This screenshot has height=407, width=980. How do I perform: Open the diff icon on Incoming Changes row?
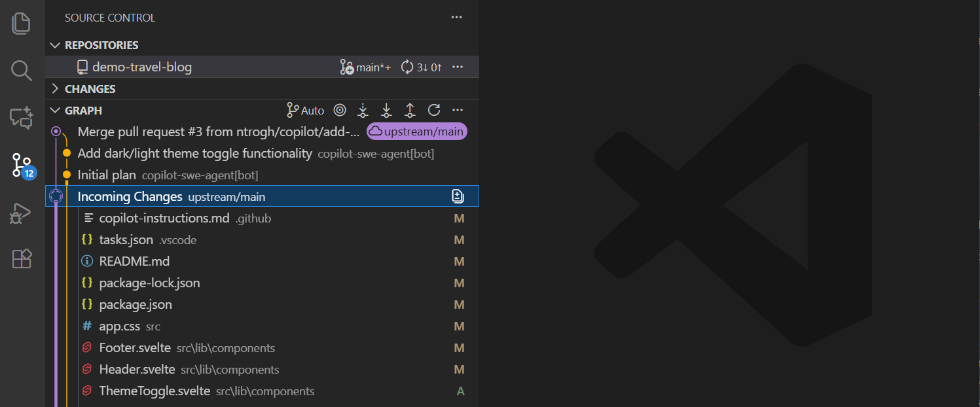point(456,196)
